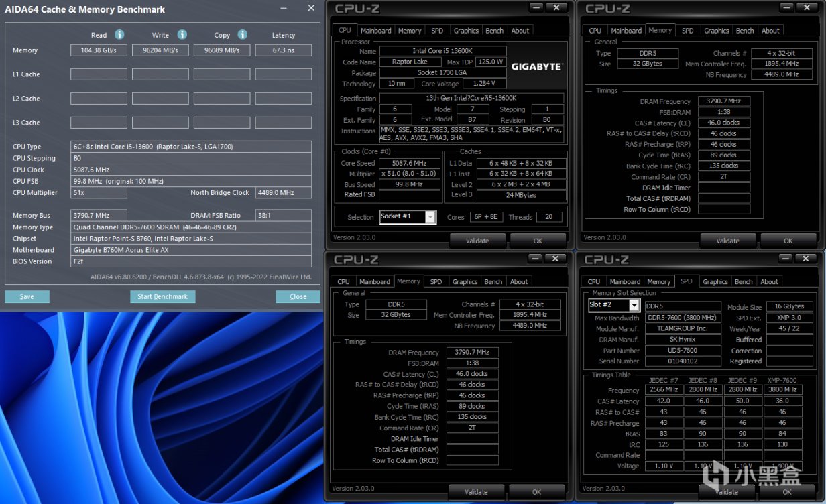The image size is (826, 504).
Task: Click OK in the CPU-Z CPU-tab window
Action: pos(538,241)
